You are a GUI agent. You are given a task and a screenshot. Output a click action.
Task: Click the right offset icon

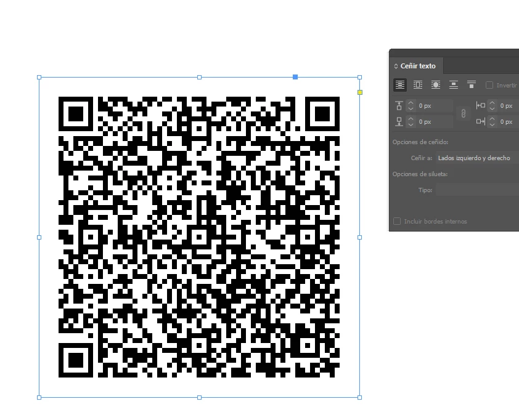pyautogui.click(x=480, y=122)
